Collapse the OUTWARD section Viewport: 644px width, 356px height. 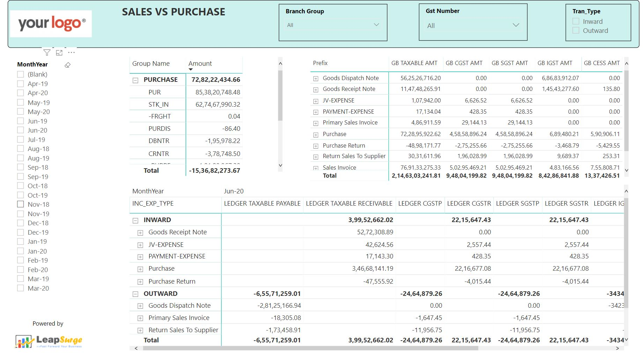click(136, 294)
